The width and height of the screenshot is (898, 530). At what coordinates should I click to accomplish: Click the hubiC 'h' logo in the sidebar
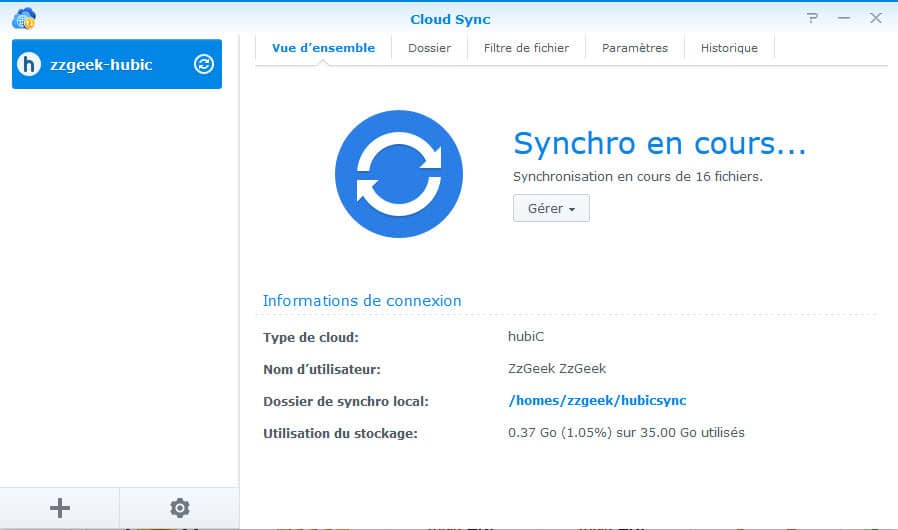29,64
